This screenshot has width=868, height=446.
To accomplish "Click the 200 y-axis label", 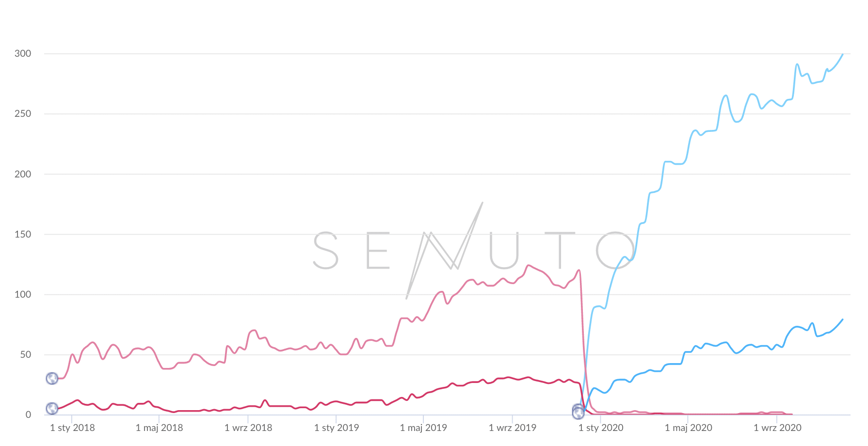I will pos(23,174).
